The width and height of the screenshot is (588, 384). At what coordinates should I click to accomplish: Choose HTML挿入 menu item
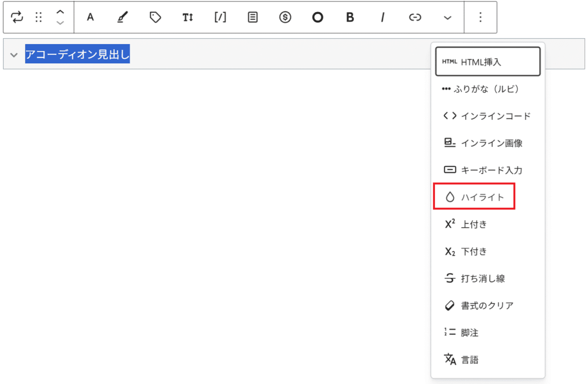pos(481,62)
